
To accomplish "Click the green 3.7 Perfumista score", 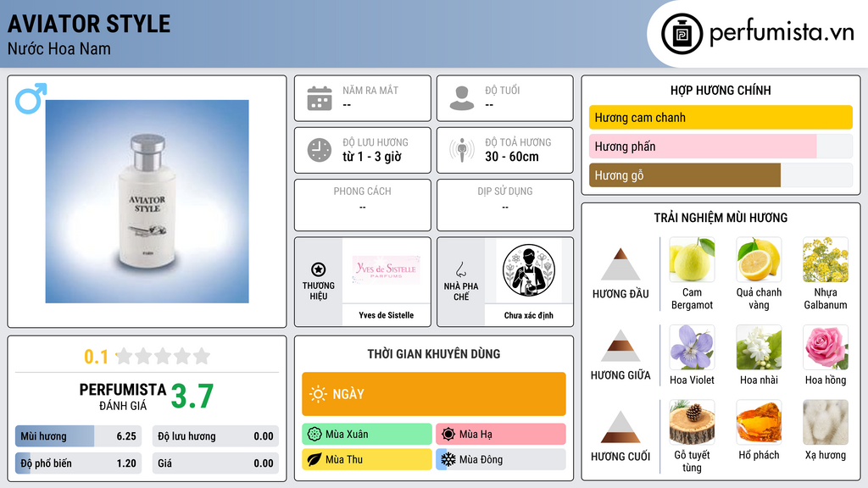I will 192,396.
